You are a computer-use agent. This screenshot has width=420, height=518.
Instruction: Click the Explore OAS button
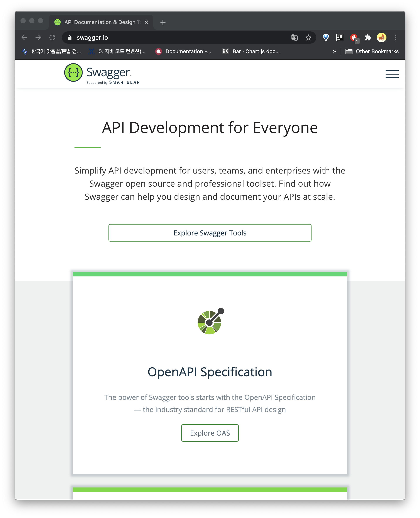click(x=210, y=433)
